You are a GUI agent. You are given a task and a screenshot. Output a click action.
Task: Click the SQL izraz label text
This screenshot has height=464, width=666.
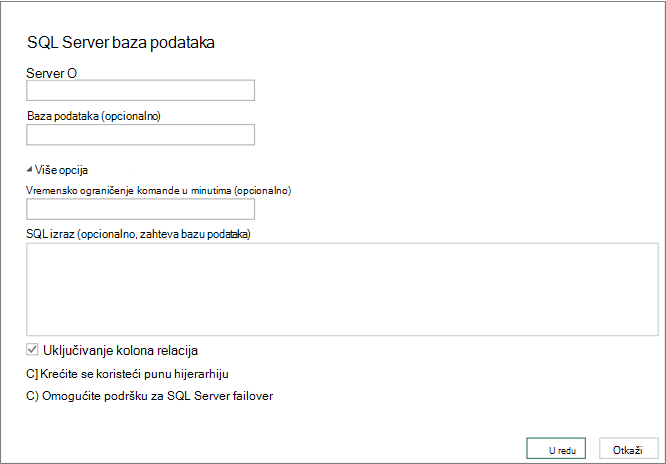pos(138,234)
